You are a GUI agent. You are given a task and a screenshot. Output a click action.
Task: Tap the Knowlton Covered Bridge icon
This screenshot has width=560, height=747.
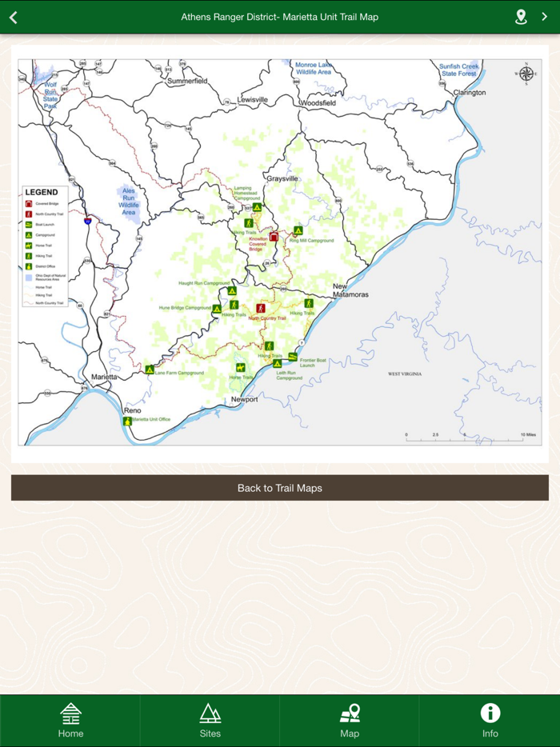click(x=274, y=237)
